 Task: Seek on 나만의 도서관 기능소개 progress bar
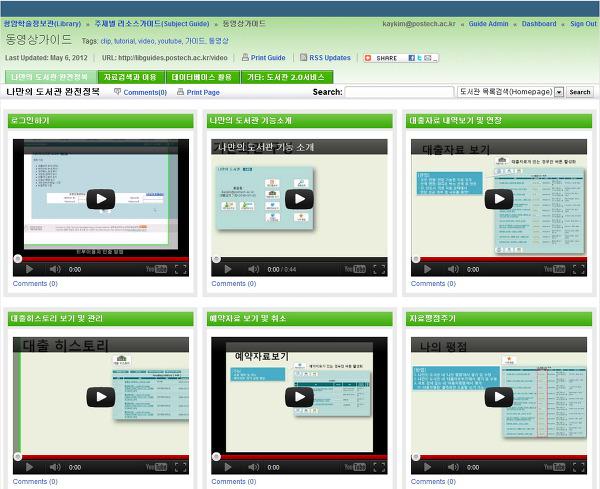click(x=299, y=259)
